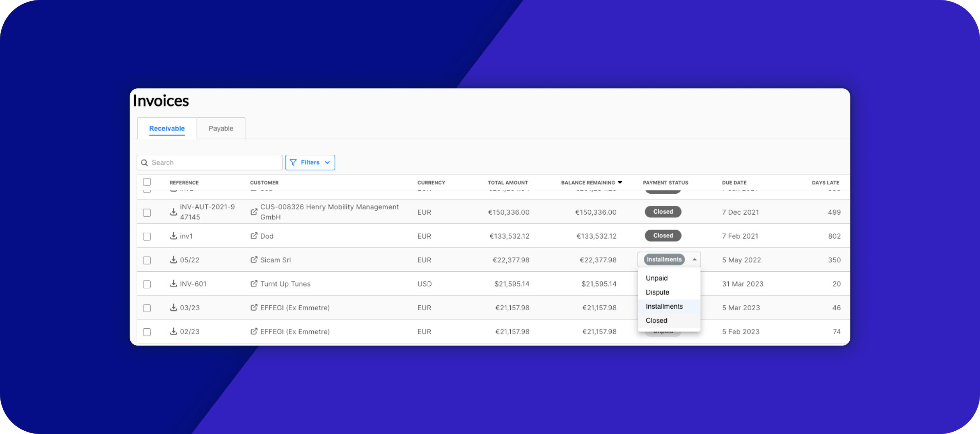Toggle the select-all header checkbox
Viewport: 980px width, 434px height.
click(x=147, y=182)
